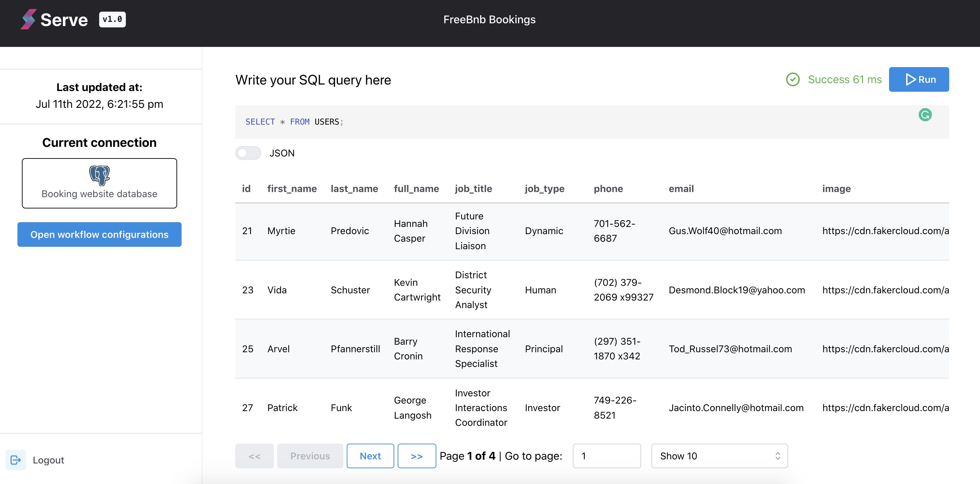
Task: Click the image URL in Myrtie's row
Action: [x=885, y=231]
